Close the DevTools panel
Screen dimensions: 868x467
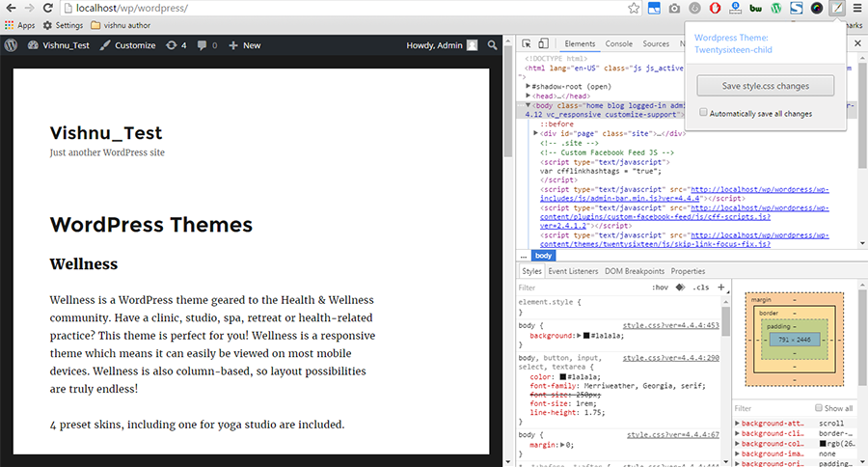pyautogui.click(x=857, y=43)
